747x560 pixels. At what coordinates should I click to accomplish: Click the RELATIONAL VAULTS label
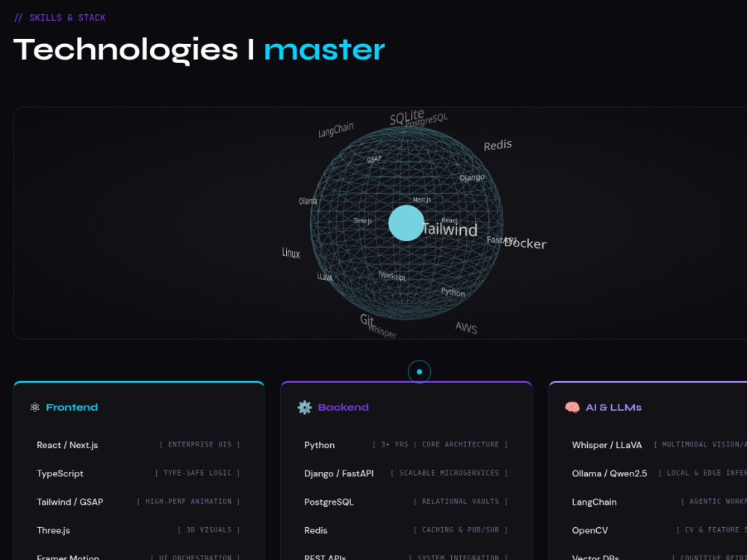461,502
